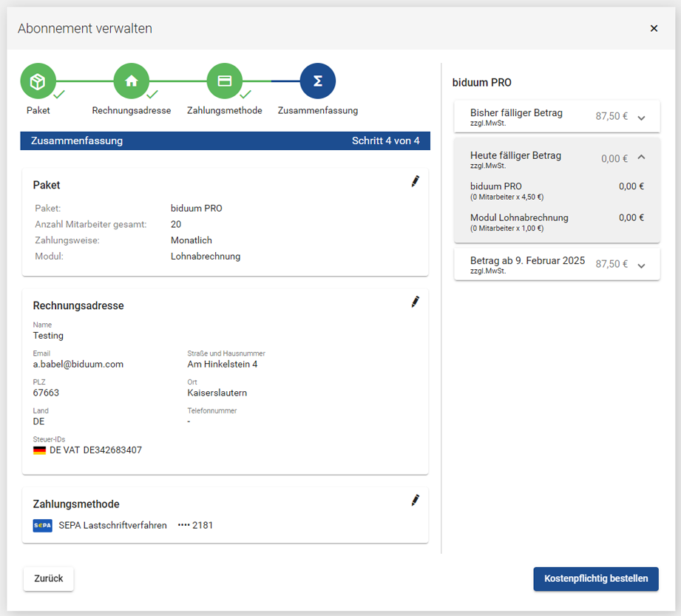Click the Rechnungsadresse home step icon
This screenshot has height=616, width=681.
[132, 81]
